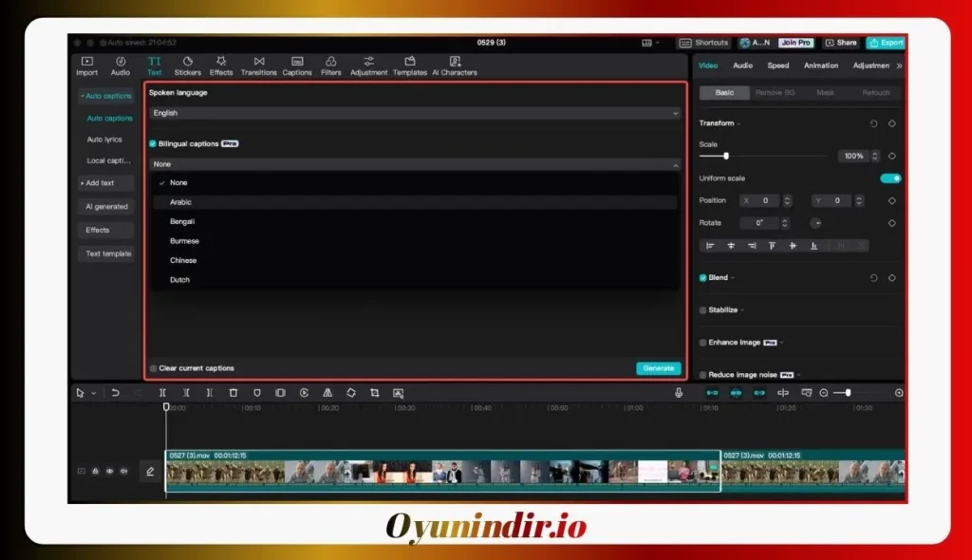Click the track cover edit pencil icon
This screenshot has height=560, width=972.
(150, 472)
